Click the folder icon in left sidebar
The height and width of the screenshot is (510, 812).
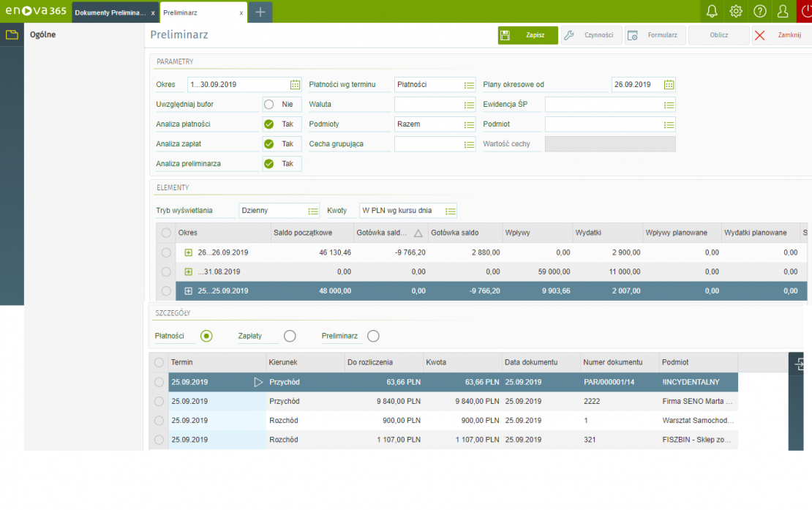click(11, 34)
